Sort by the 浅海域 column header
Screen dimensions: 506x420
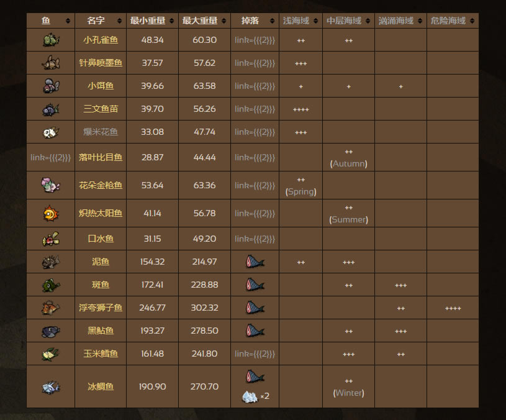click(300, 21)
